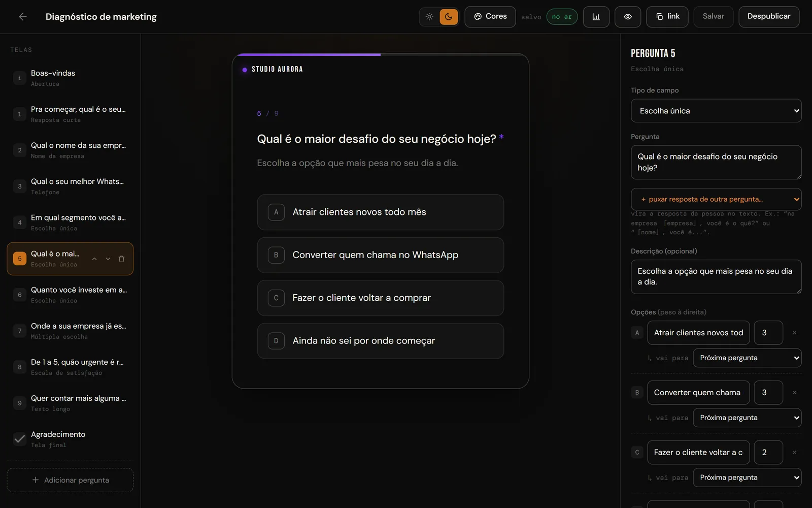Move question 5 down in the list
The width and height of the screenshot is (812, 508).
click(108, 259)
